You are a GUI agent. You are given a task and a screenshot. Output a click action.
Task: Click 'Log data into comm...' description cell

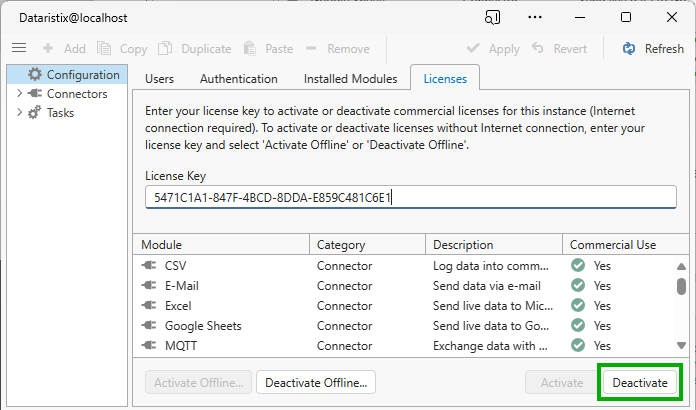[491, 265]
